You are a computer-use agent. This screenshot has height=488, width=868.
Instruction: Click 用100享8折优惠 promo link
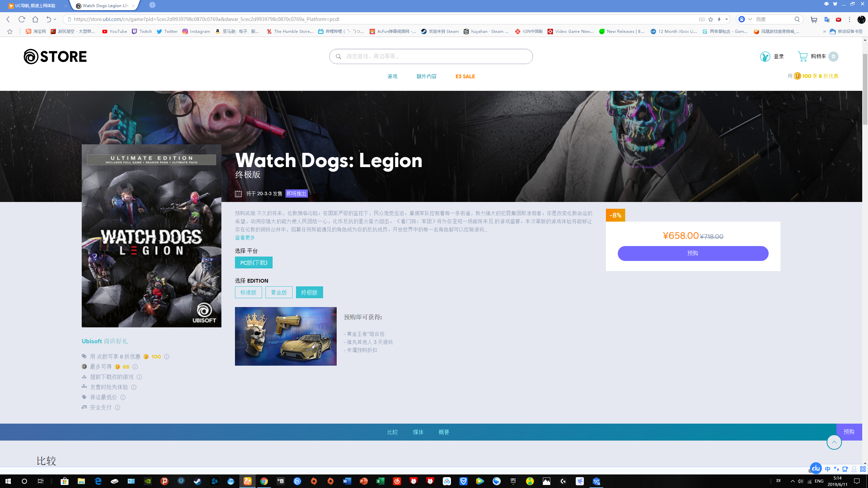click(813, 76)
